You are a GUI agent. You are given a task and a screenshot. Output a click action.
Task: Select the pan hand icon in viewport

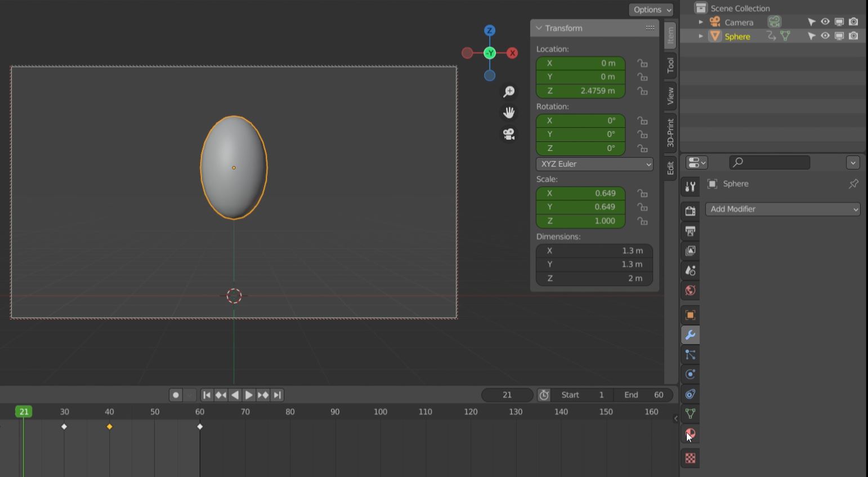click(x=509, y=113)
